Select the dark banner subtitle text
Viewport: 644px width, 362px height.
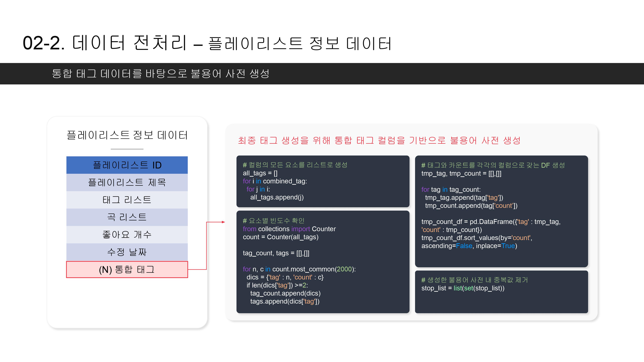coord(161,74)
